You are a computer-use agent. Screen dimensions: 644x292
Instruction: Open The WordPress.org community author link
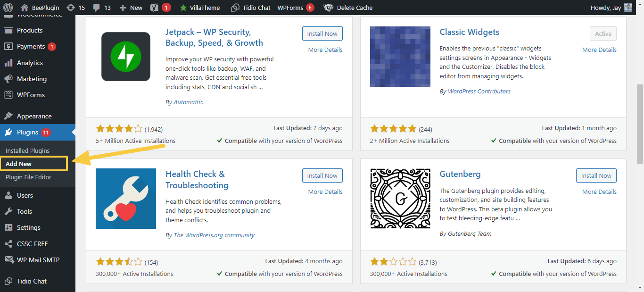(x=214, y=235)
